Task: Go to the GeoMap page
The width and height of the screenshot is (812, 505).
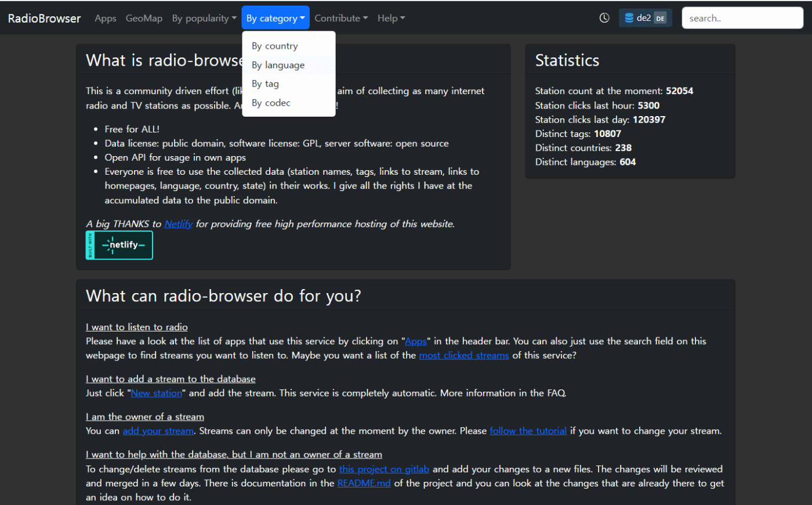Action: (x=144, y=19)
